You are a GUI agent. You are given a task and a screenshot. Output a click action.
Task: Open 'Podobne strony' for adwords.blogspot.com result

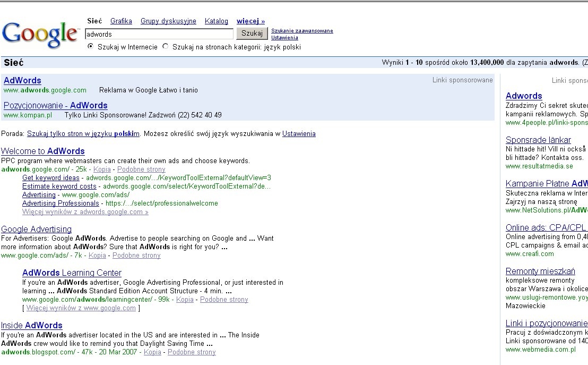click(x=192, y=352)
